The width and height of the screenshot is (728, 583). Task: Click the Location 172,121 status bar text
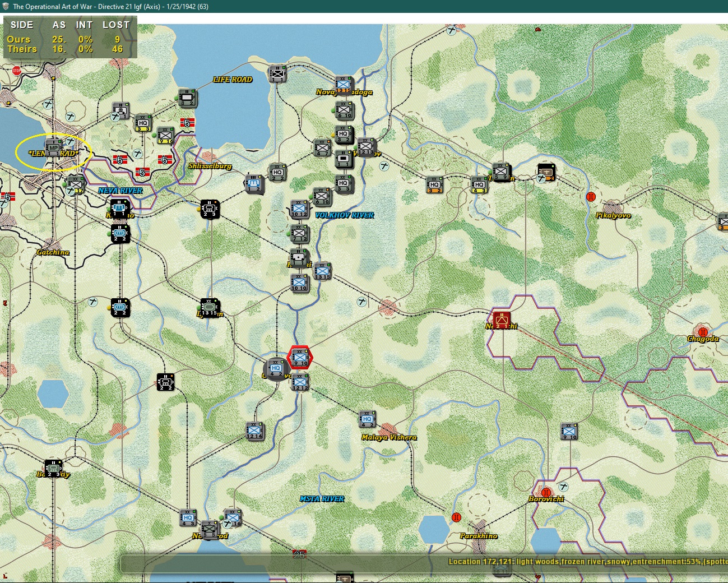click(x=588, y=561)
